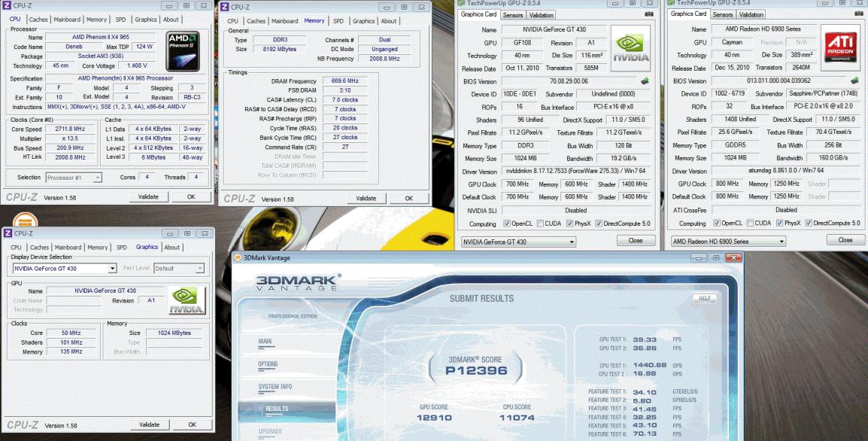Viewport: 868px width, 441px height.
Task: Open About tab in CPU-Z CPU window
Action: click(x=171, y=20)
